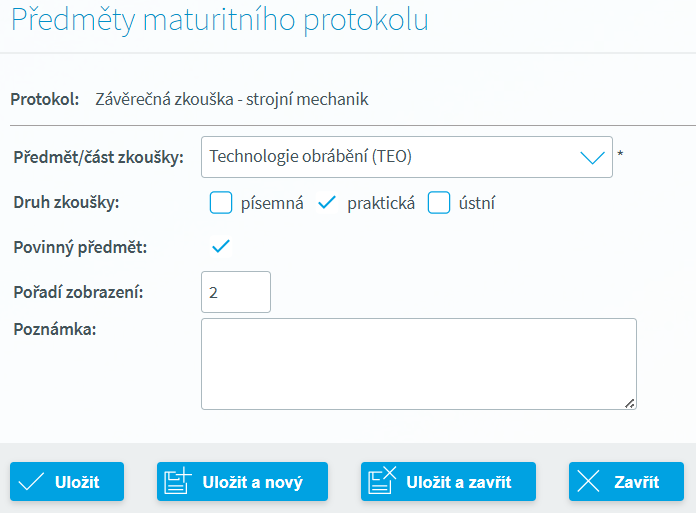The image size is (696, 513).
Task: Enable the písemná exam type checkbox
Action: [x=221, y=203]
